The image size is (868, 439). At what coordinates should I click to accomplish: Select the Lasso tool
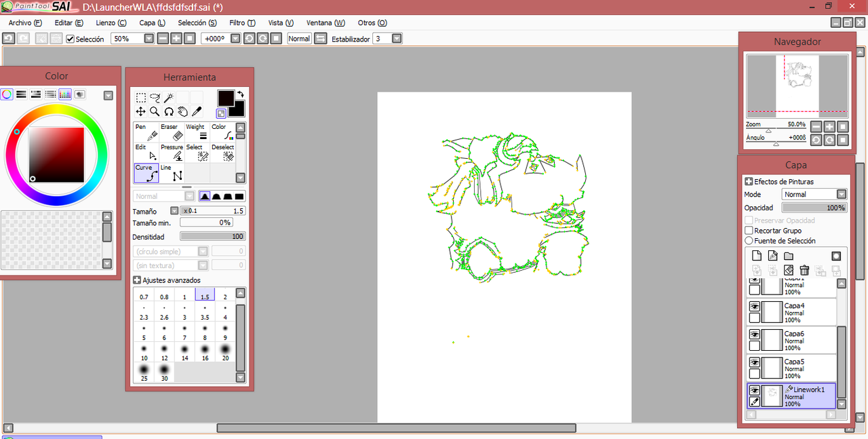tap(155, 98)
